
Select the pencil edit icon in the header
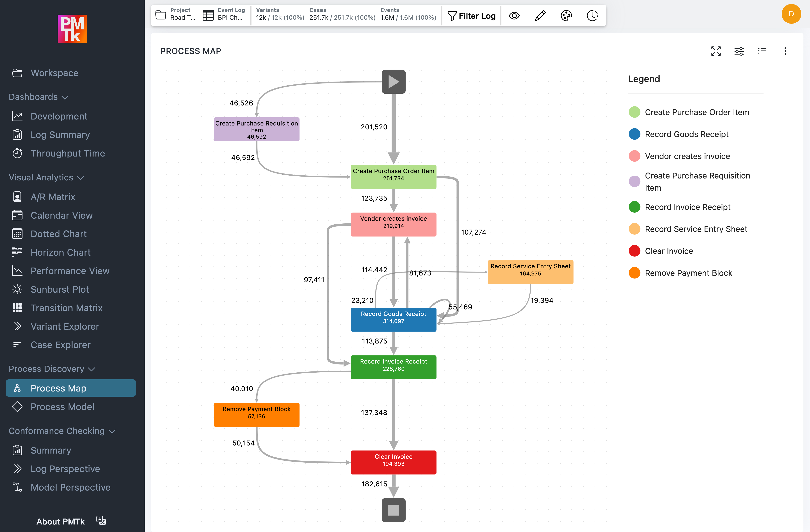(x=540, y=15)
